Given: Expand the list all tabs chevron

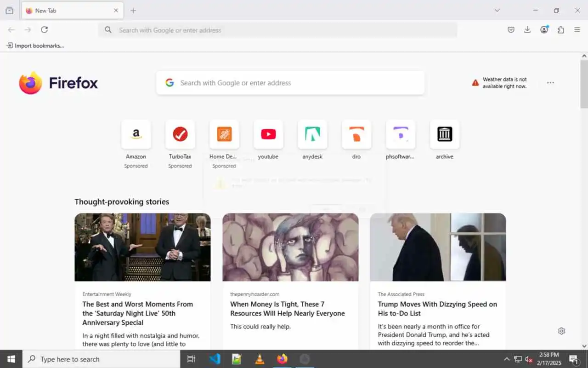Looking at the screenshot, I should (x=497, y=10).
